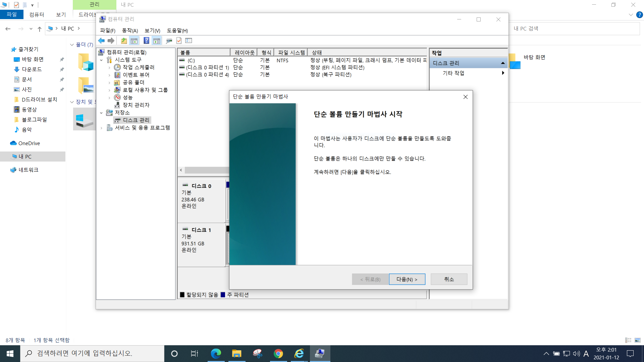Open Chrome from the Windows taskbar
644x362 pixels.
tap(278, 354)
